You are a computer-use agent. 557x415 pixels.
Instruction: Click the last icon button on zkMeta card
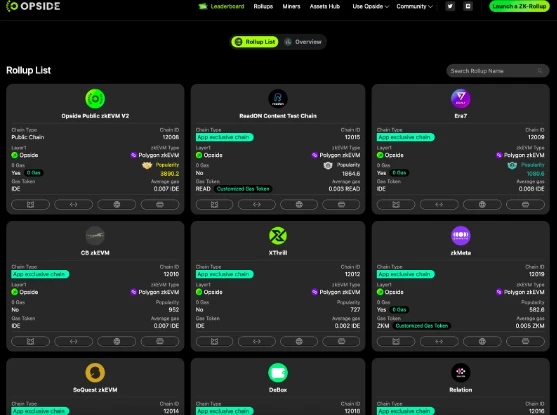[x=525, y=341]
